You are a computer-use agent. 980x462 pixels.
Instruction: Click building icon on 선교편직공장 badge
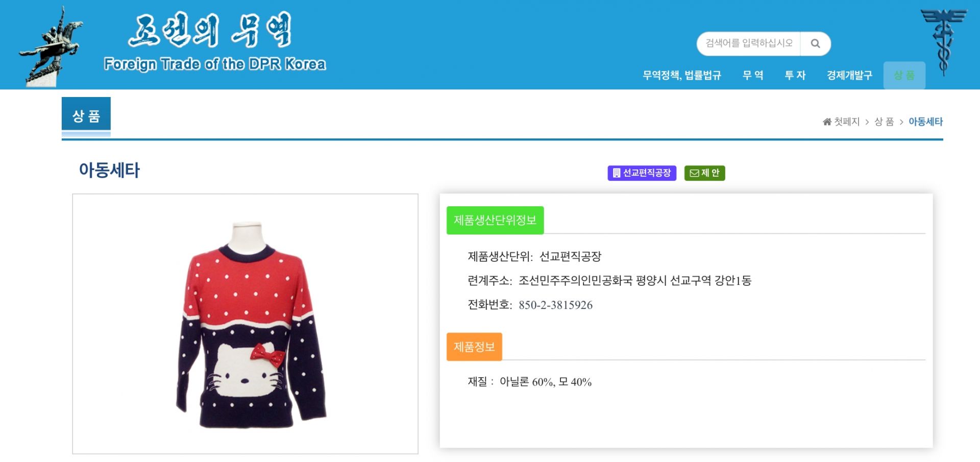point(616,173)
